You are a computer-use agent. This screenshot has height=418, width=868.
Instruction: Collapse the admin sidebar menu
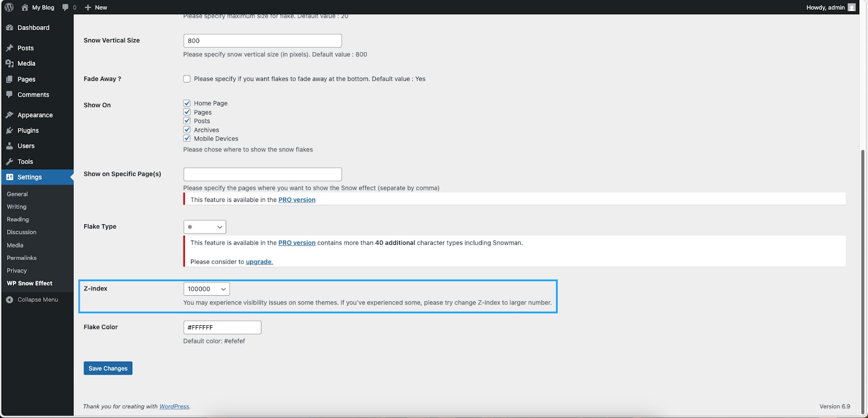tap(32, 300)
